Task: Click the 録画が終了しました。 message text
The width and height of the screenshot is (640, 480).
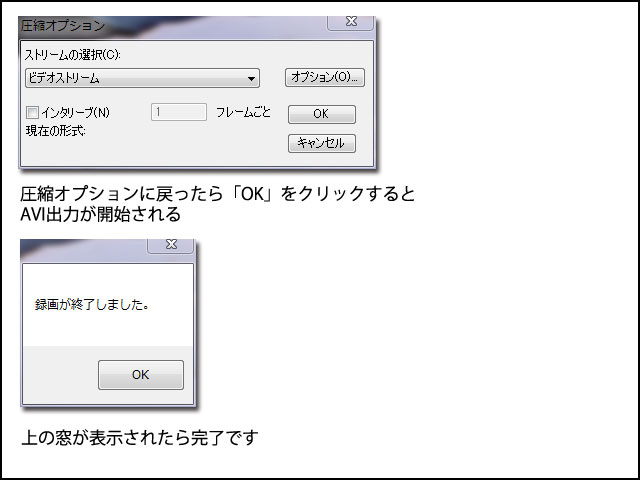Action: (x=92, y=304)
